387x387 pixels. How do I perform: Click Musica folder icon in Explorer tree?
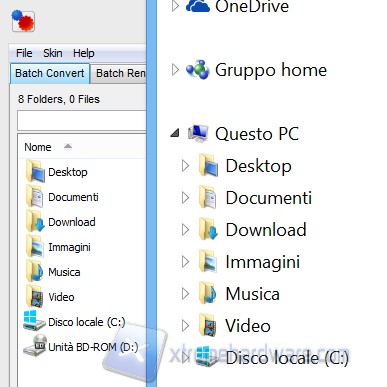click(208, 293)
